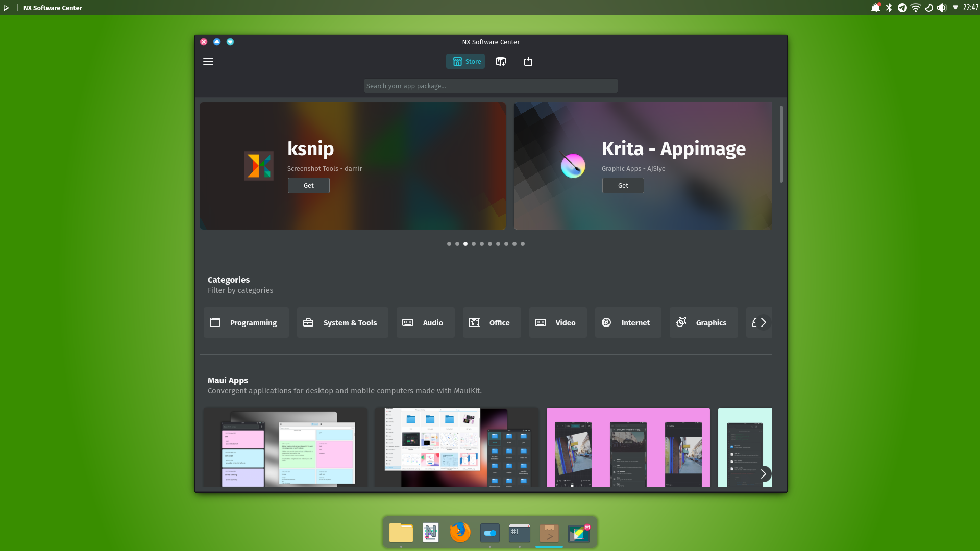Screen dimensions: 980x551
Task: Get the ksnip app
Action: pyautogui.click(x=308, y=186)
